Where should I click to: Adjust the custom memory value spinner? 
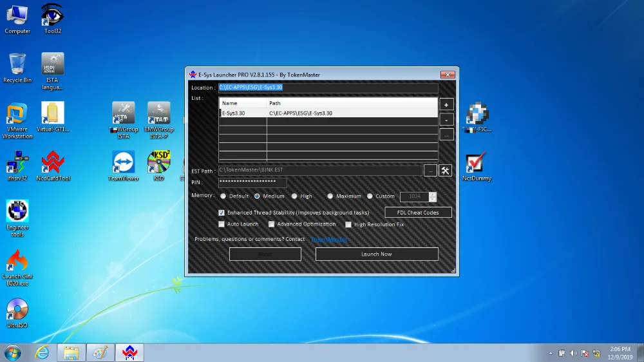432,196
